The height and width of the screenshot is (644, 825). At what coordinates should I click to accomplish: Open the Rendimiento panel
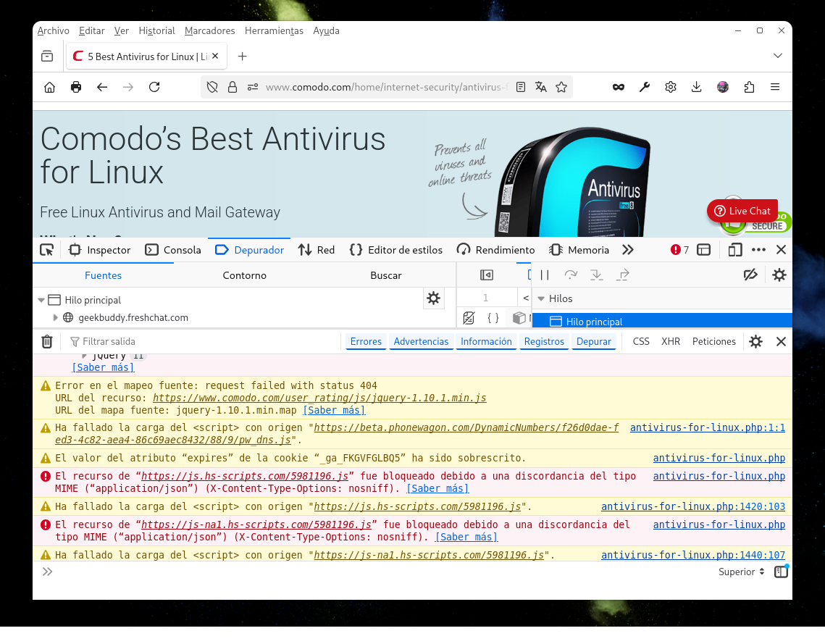495,250
